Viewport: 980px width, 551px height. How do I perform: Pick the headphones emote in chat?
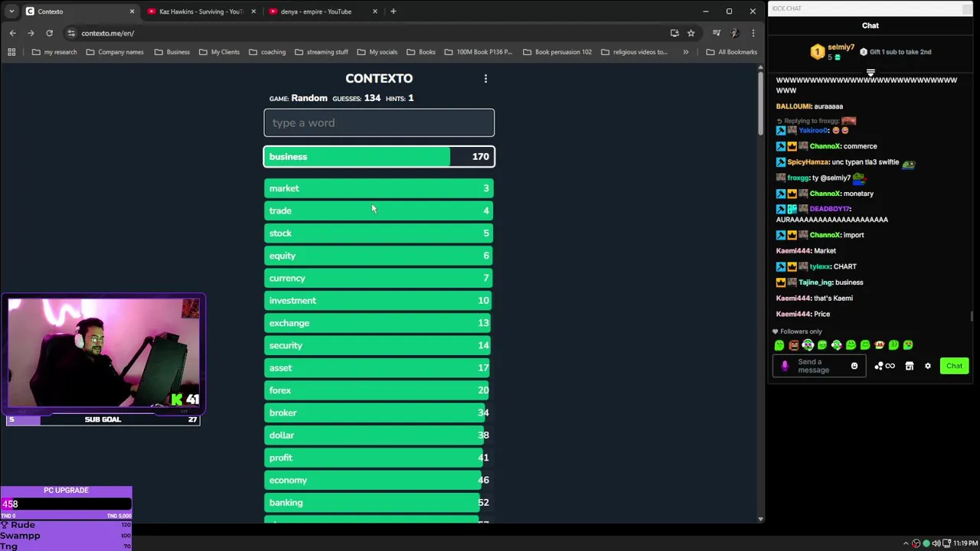[808, 345]
